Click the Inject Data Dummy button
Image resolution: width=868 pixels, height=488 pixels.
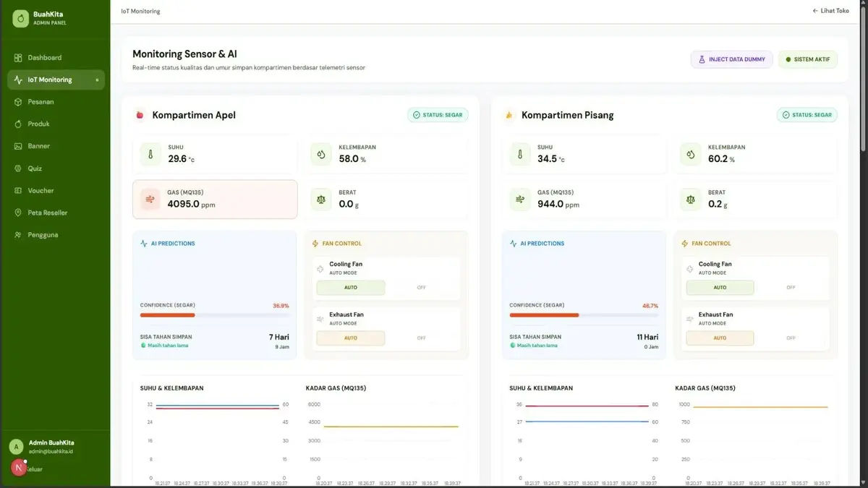[x=732, y=59]
